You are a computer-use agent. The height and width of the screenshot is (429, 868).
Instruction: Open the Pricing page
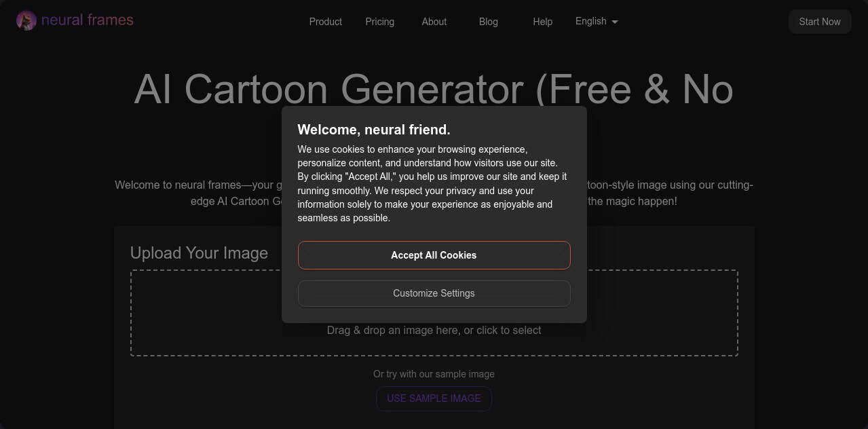[379, 22]
